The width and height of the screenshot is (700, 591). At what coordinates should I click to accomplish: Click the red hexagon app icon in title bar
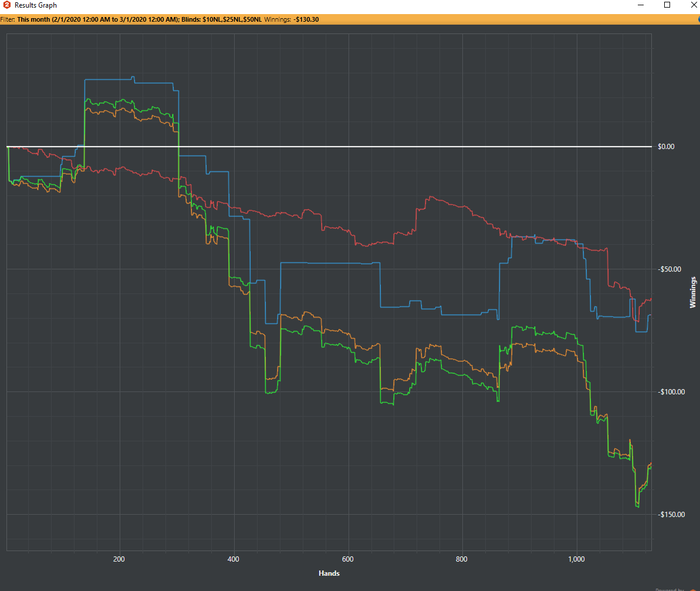coord(6,5)
